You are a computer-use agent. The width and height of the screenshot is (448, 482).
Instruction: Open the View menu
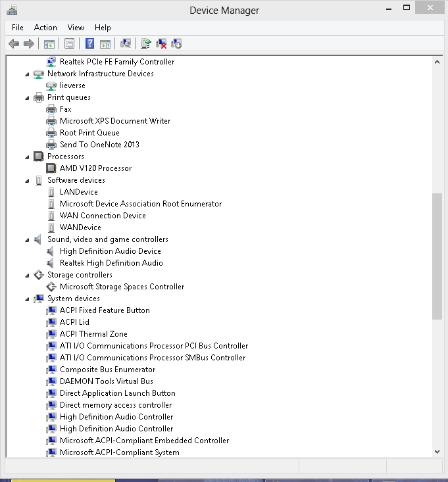point(76,28)
